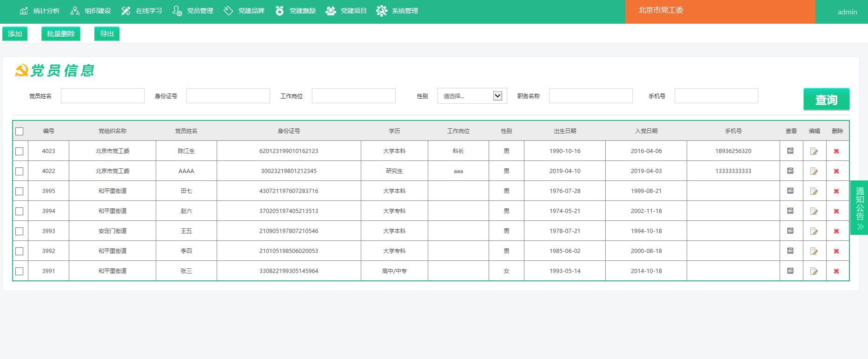Open the 性别 dropdown selector
The image size is (868, 359).
[x=472, y=96]
